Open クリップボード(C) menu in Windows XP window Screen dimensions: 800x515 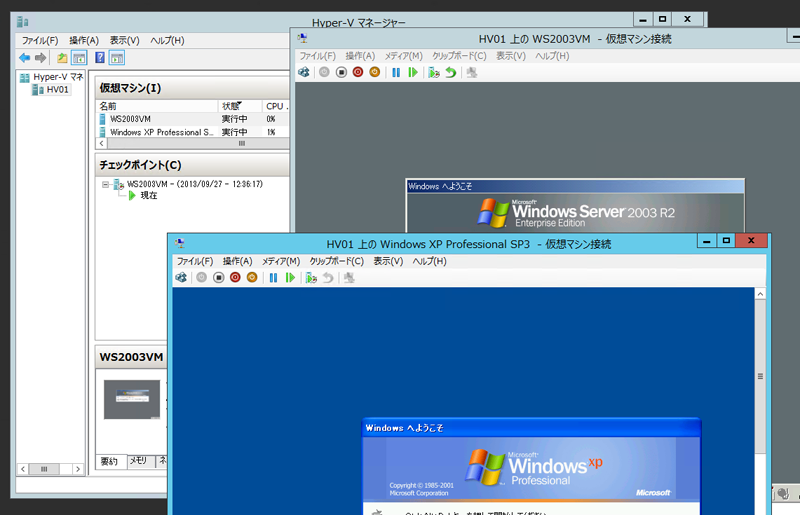click(x=337, y=261)
